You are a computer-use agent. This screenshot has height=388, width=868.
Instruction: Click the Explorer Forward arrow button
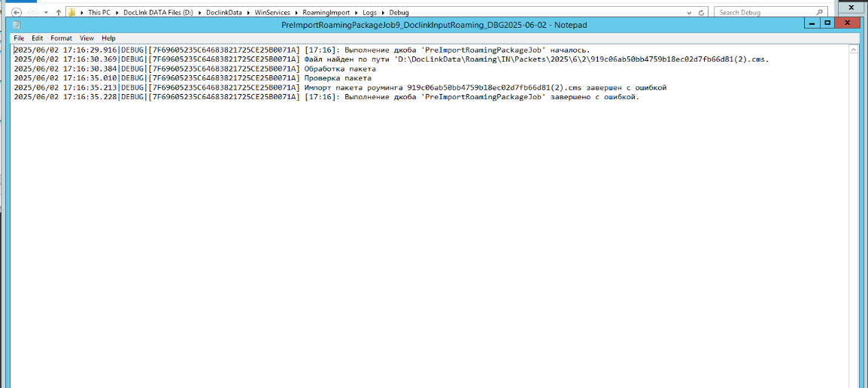(x=32, y=12)
